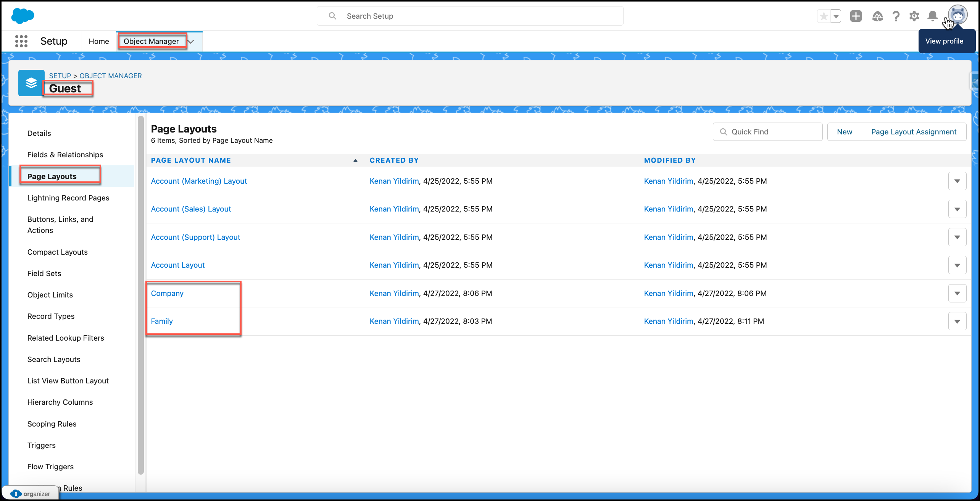Open row menu for Account (Marketing) Layout
The width and height of the screenshot is (980, 501).
957,181
